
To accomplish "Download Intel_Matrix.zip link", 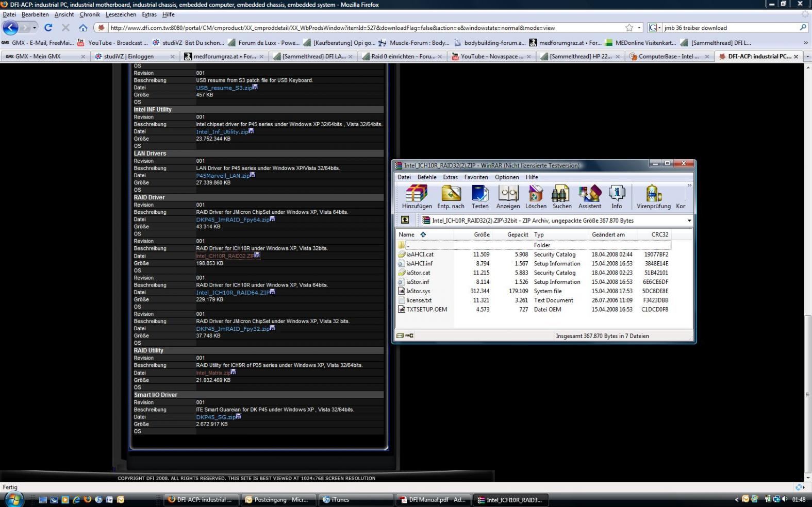I will tap(213, 373).
